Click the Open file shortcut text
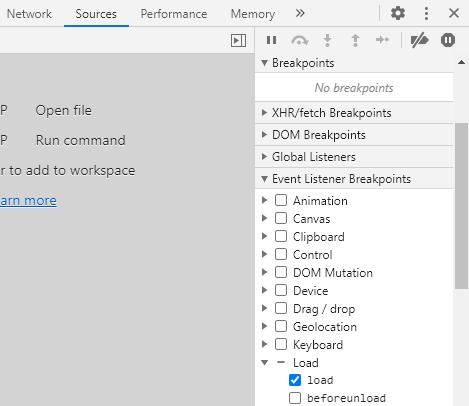Viewport: 469px width, 406px height. (x=64, y=111)
